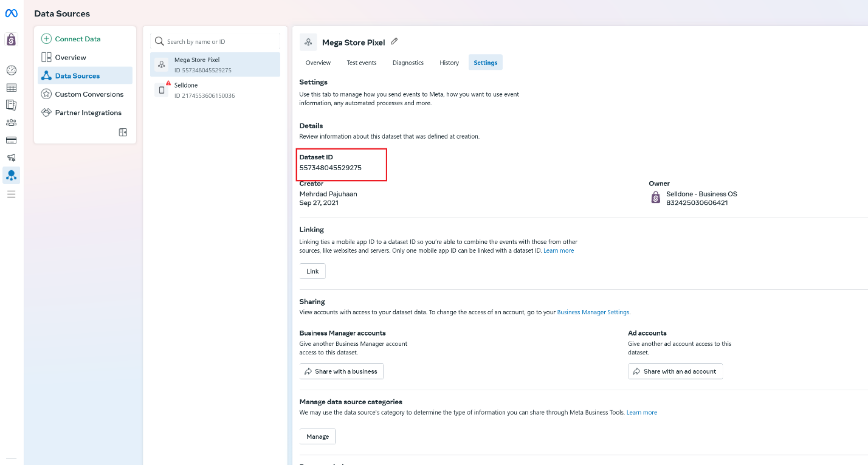Viewport: 868px width, 465px height.
Task: Open Learn more link about data categories
Action: click(x=642, y=412)
